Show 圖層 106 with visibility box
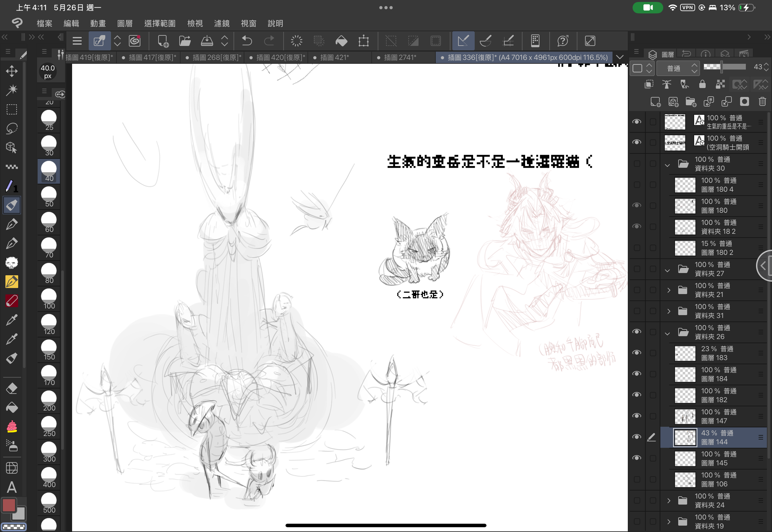Image resolution: width=772 pixels, height=532 pixels. coord(637,479)
